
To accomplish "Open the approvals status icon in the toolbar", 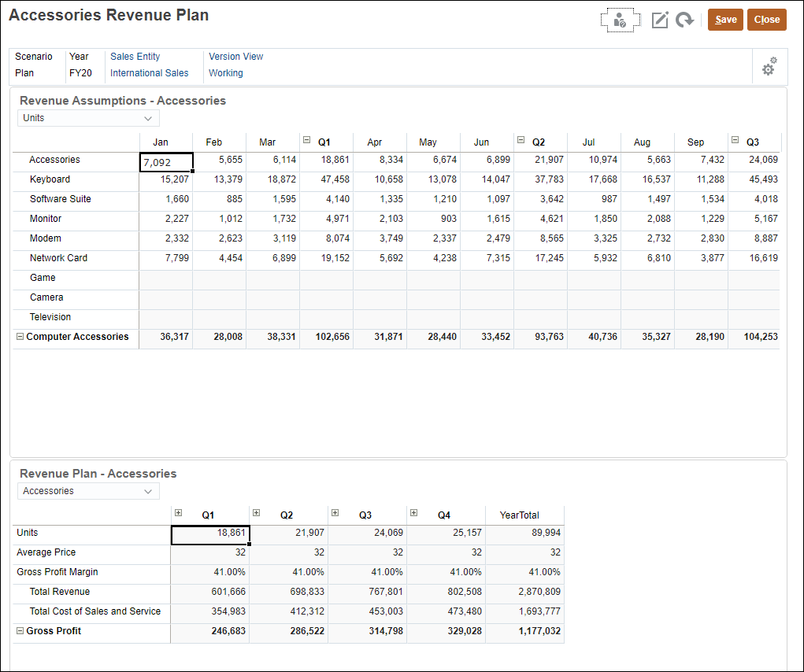I will 620,20.
